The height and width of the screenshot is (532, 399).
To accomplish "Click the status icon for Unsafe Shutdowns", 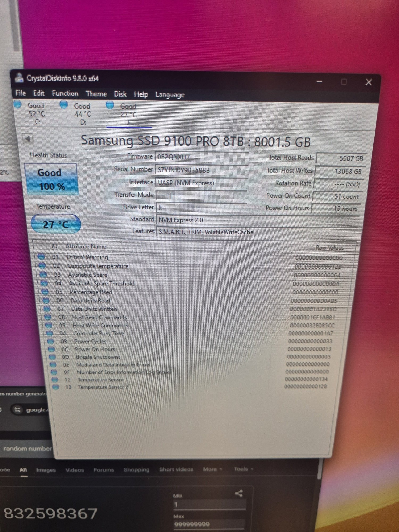I will 52,357.
